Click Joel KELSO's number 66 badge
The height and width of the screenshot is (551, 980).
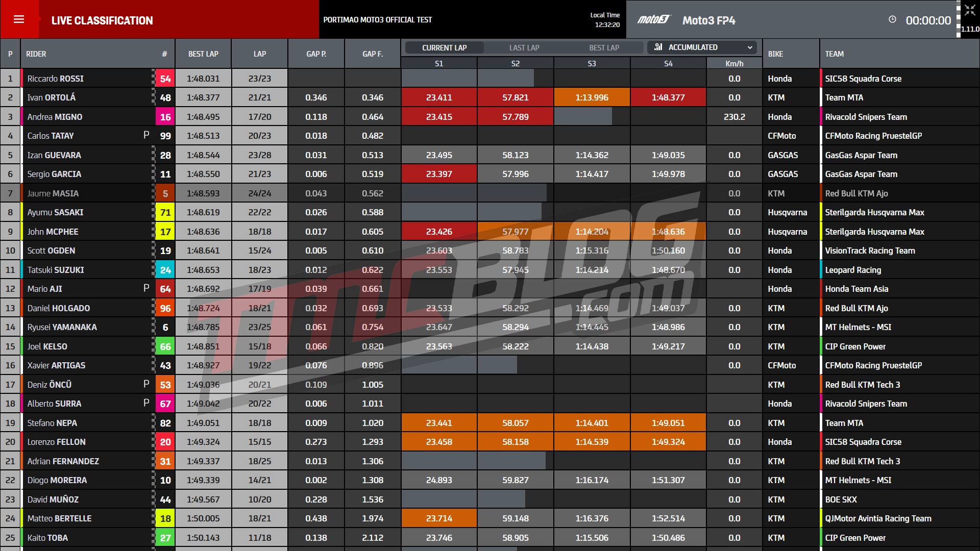pyautogui.click(x=165, y=346)
